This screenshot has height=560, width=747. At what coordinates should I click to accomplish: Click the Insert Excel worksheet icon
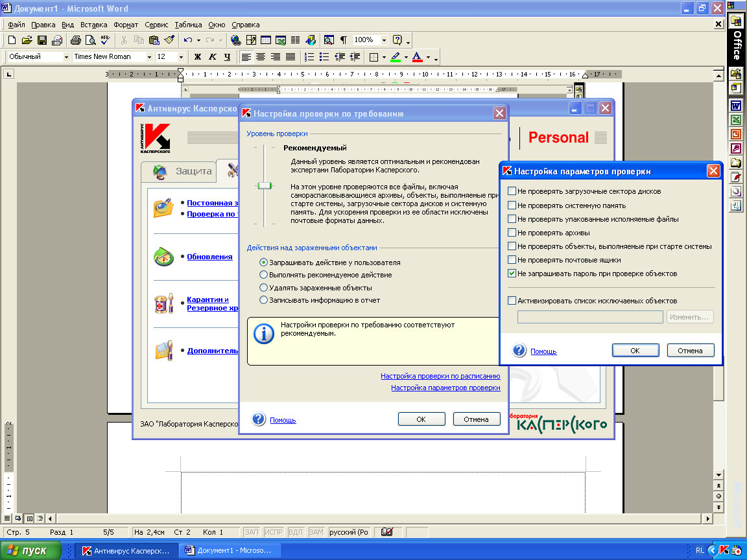click(x=281, y=40)
